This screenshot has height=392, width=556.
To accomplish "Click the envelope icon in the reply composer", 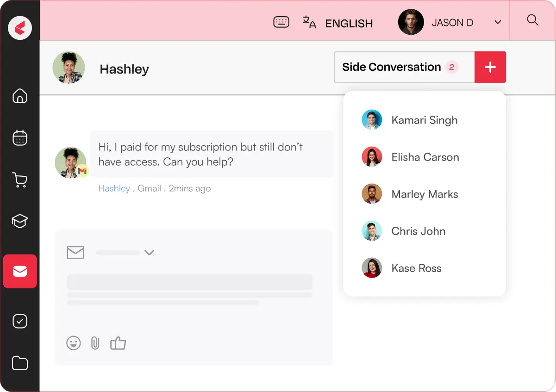I will click(x=75, y=253).
